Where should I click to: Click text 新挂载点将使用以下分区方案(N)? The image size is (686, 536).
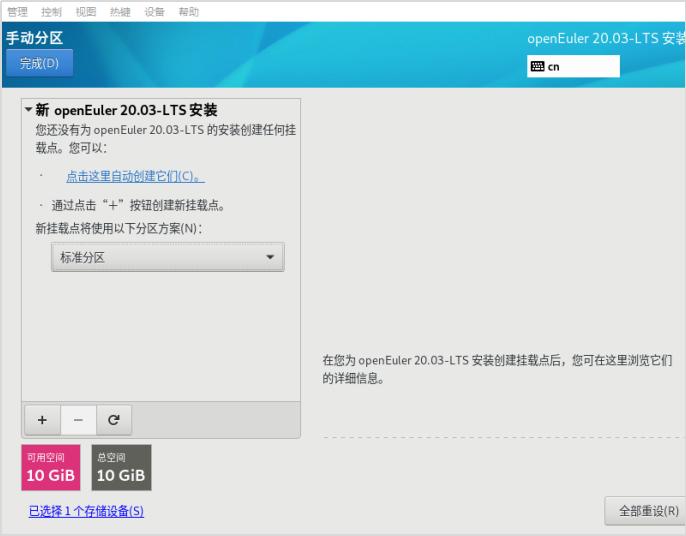pyautogui.click(x=119, y=228)
